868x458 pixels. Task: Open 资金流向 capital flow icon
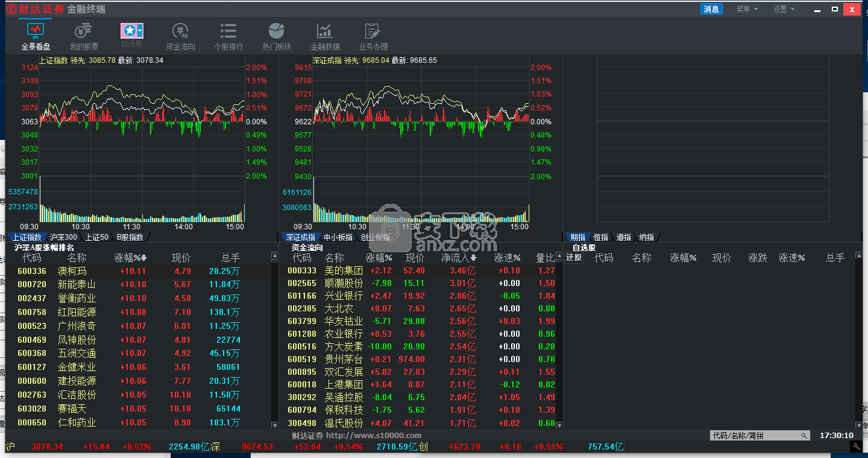click(180, 30)
